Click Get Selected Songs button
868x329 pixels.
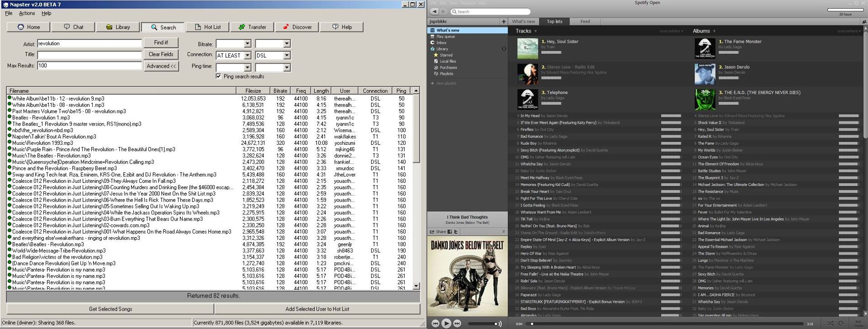110,309
